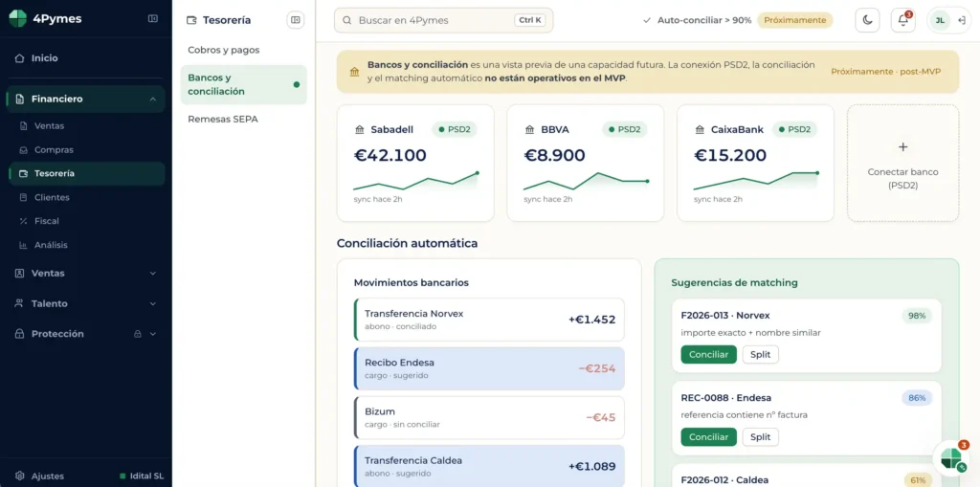Click the BBVA bank icon
Viewport: 980px width, 487px height.
pyautogui.click(x=529, y=130)
